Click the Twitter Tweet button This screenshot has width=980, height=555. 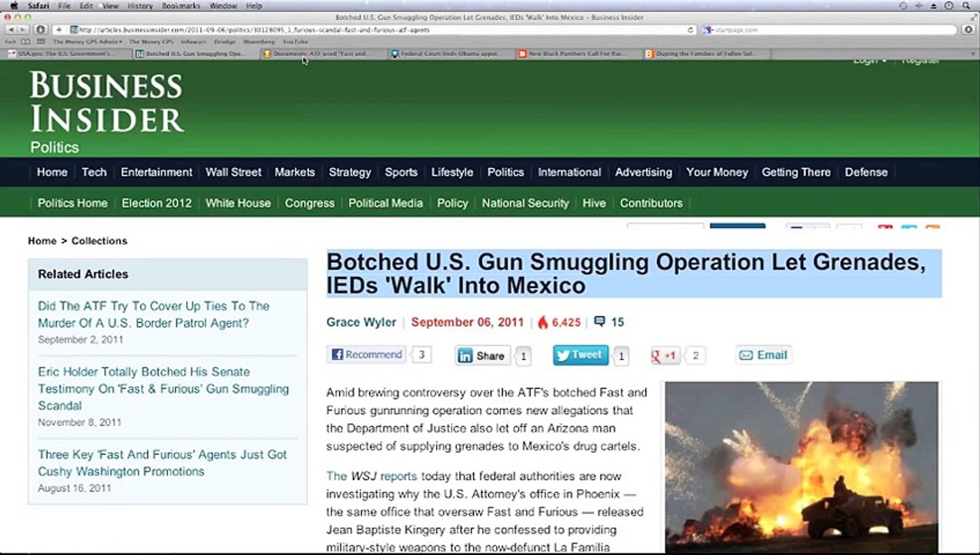tap(580, 355)
